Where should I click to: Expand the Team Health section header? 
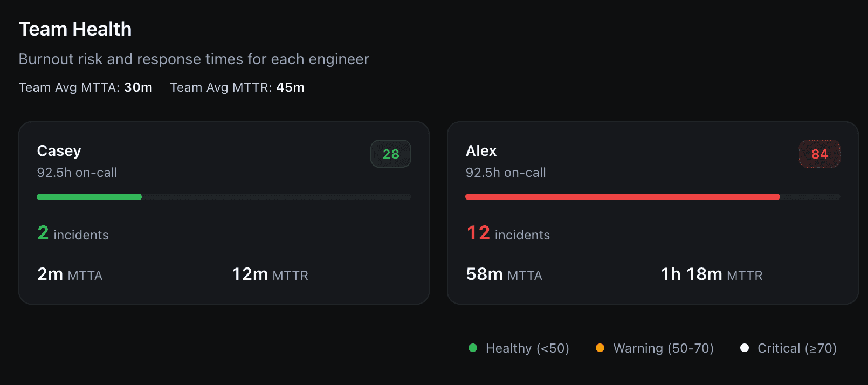coord(75,29)
